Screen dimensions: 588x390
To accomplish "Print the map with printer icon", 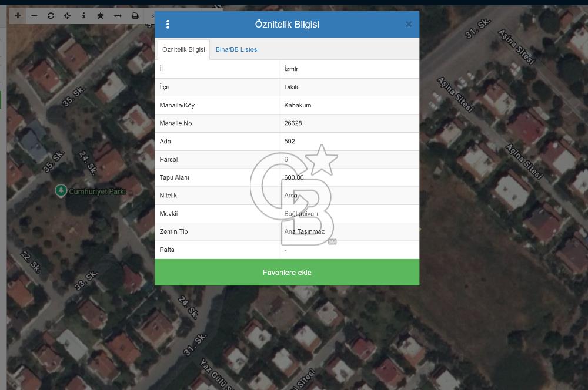I will click(x=135, y=16).
